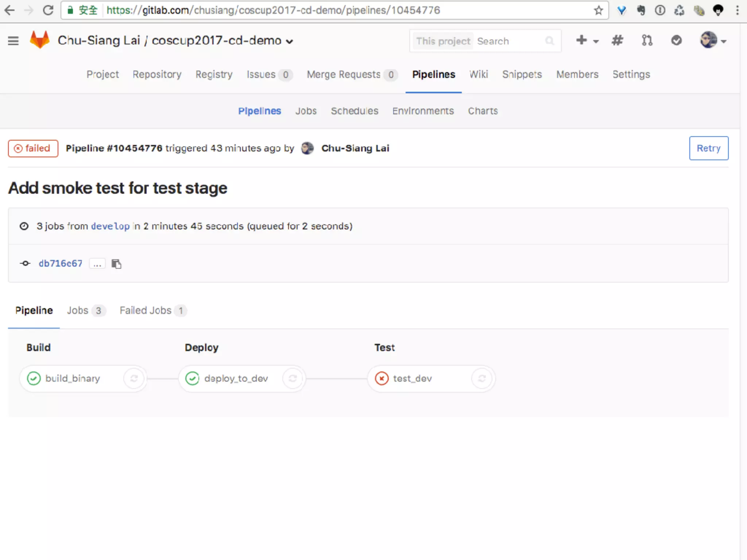Open commit db716c67 link
This screenshot has height=560, width=747.
point(61,263)
